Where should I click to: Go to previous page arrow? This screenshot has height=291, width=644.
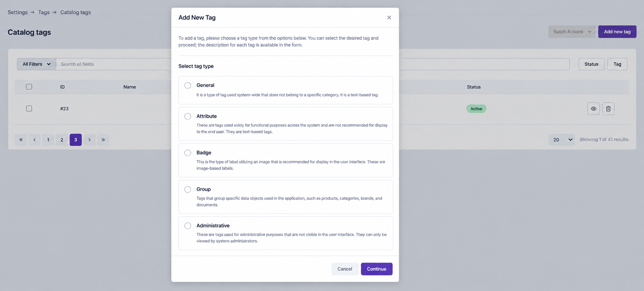35,140
